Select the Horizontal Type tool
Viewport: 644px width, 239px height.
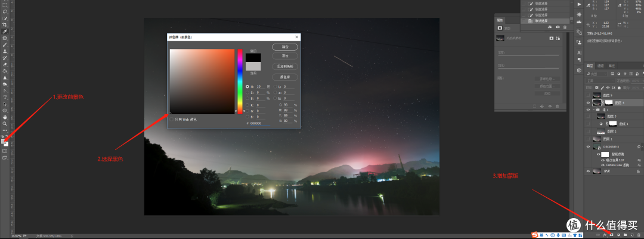tap(5, 97)
